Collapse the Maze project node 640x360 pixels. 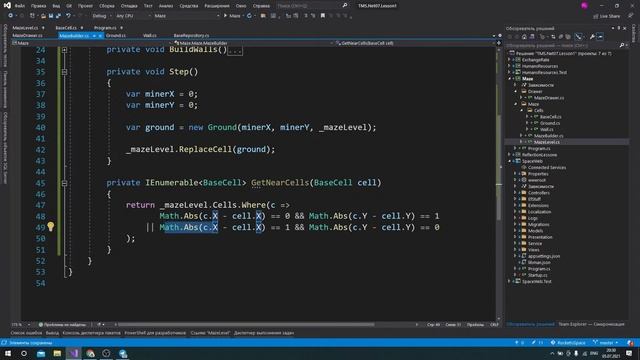click(x=509, y=79)
